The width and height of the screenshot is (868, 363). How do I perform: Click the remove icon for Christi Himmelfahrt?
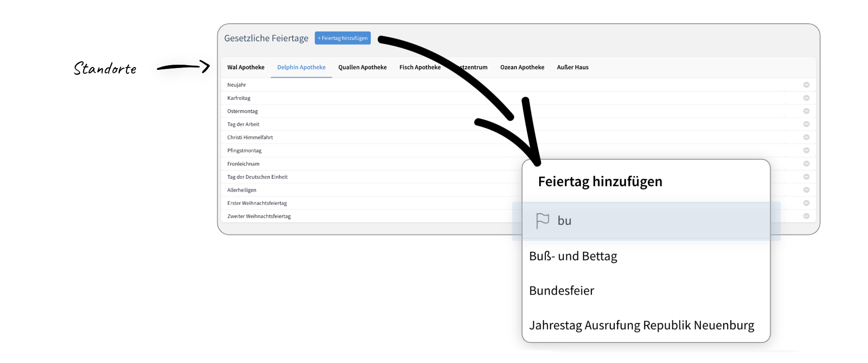point(806,137)
